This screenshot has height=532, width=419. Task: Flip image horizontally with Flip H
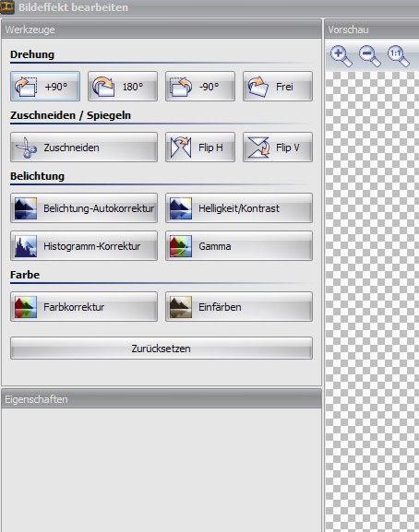click(200, 148)
